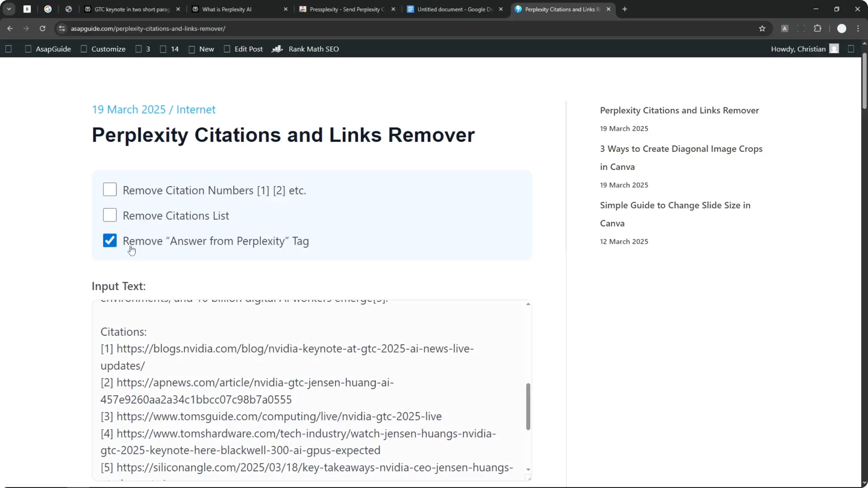The width and height of the screenshot is (868, 488).
Task: Click the site information icon in address bar
Action: click(61, 28)
